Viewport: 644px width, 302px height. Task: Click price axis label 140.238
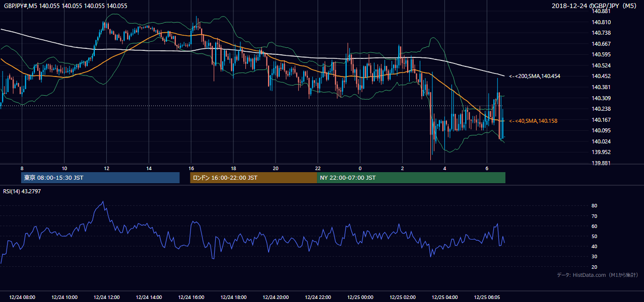[601, 109]
